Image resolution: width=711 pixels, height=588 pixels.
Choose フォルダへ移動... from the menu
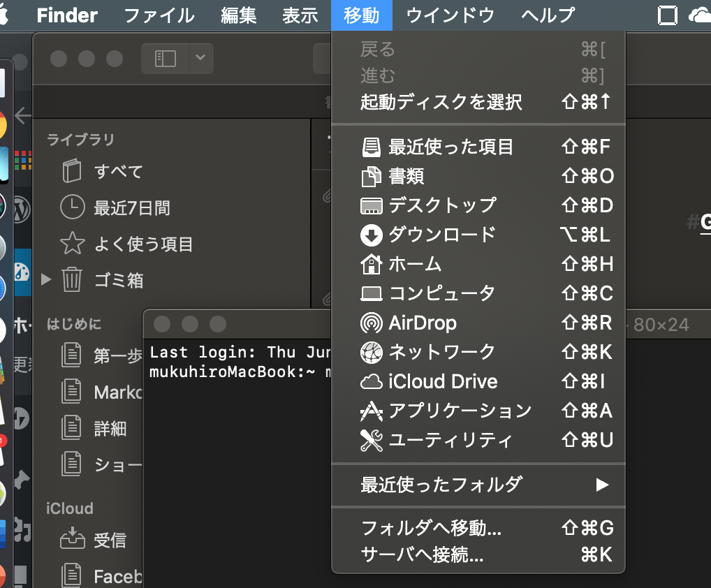(x=478, y=528)
